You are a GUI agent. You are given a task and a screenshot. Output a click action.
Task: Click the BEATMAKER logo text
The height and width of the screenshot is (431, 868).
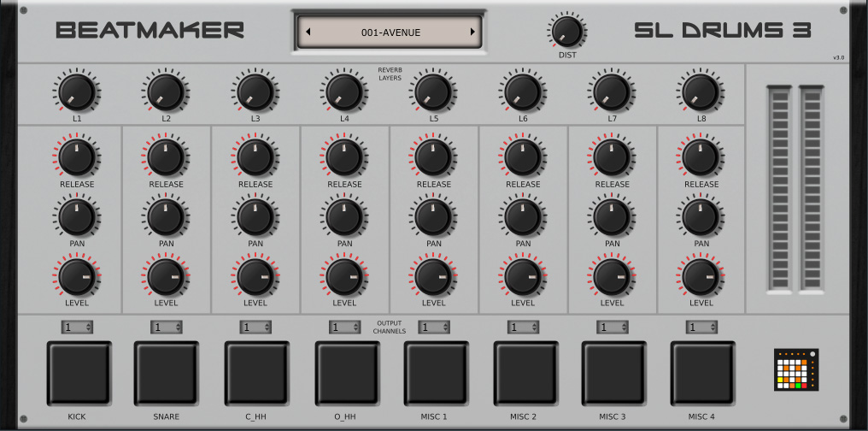150,31
